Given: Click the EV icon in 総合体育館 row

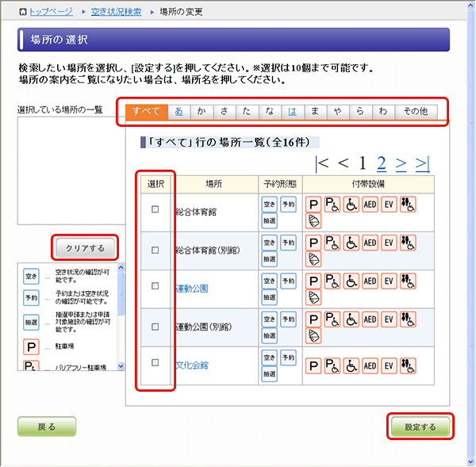Looking at the screenshot, I should tap(389, 205).
